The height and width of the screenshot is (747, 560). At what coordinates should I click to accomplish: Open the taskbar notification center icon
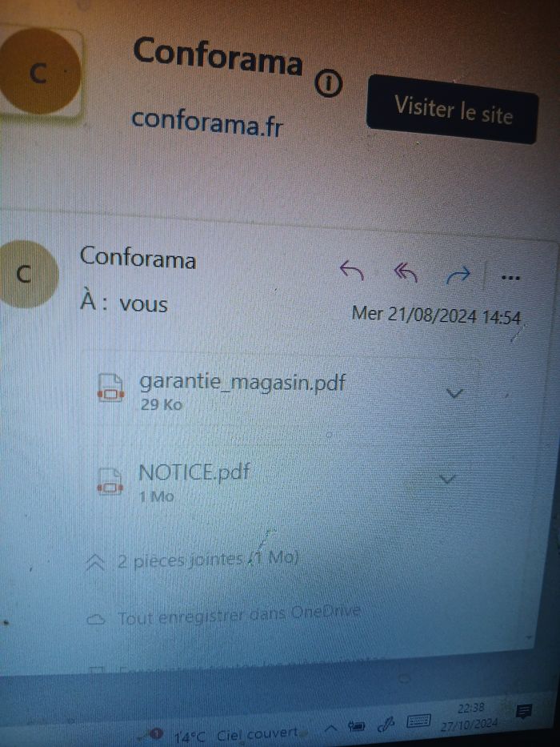524,712
